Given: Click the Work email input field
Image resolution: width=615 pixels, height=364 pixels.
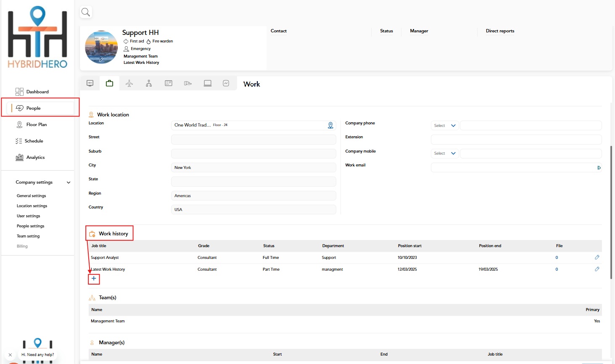Looking at the screenshot, I should click(x=516, y=168).
